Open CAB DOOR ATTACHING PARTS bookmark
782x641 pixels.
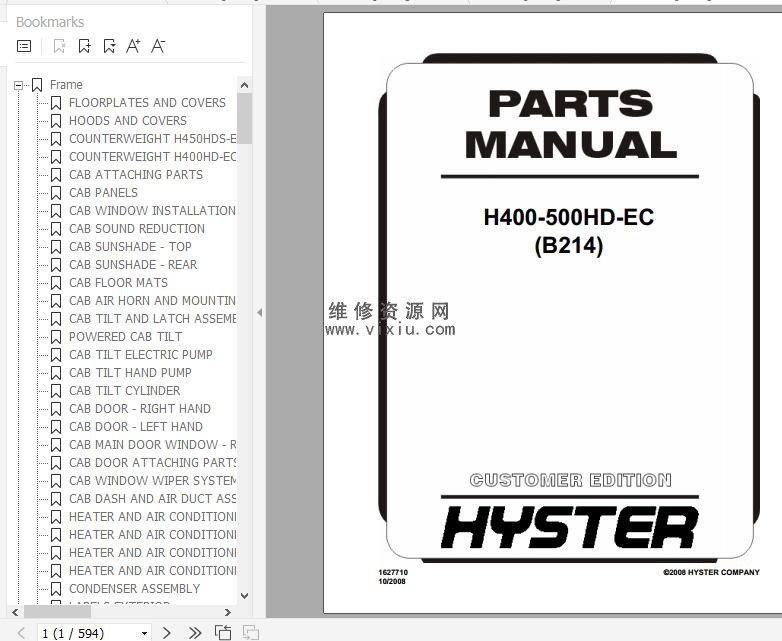[153, 462]
